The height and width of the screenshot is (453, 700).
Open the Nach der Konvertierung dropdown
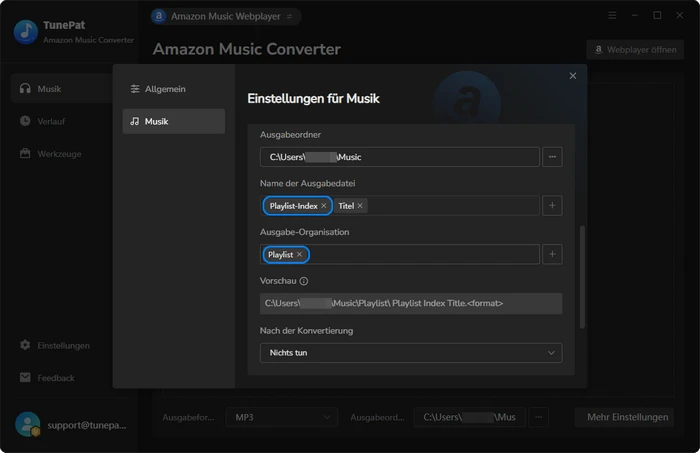[x=411, y=353]
